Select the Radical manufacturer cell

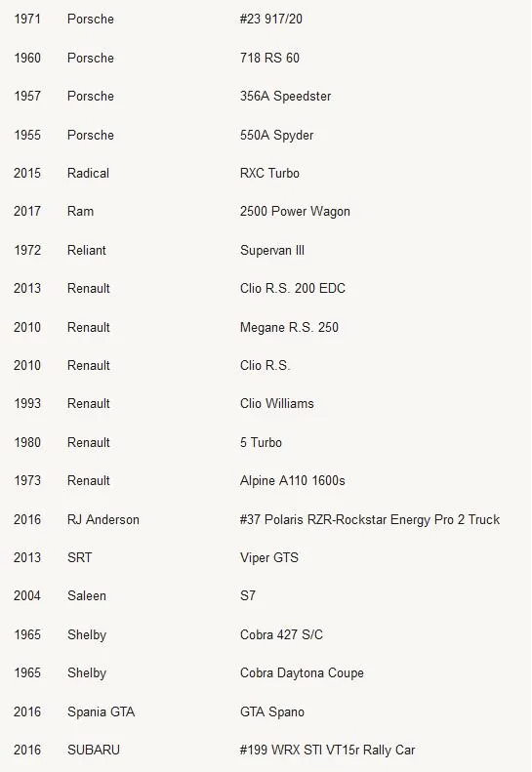pyautogui.click(x=88, y=174)
